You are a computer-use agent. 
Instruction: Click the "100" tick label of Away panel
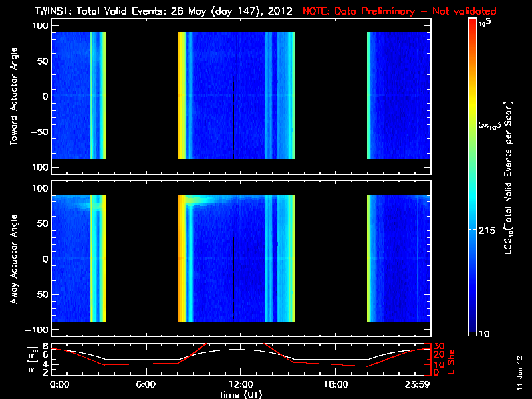[x=41, y=188]
